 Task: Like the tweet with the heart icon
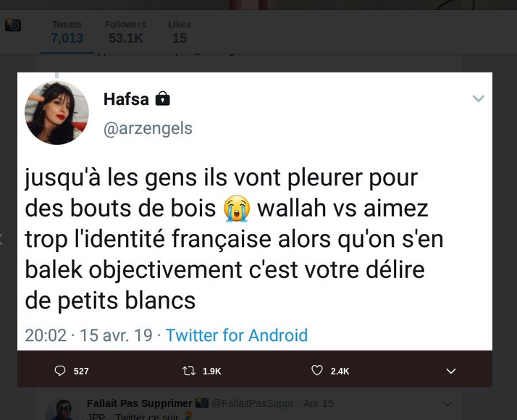click(317, 370)
